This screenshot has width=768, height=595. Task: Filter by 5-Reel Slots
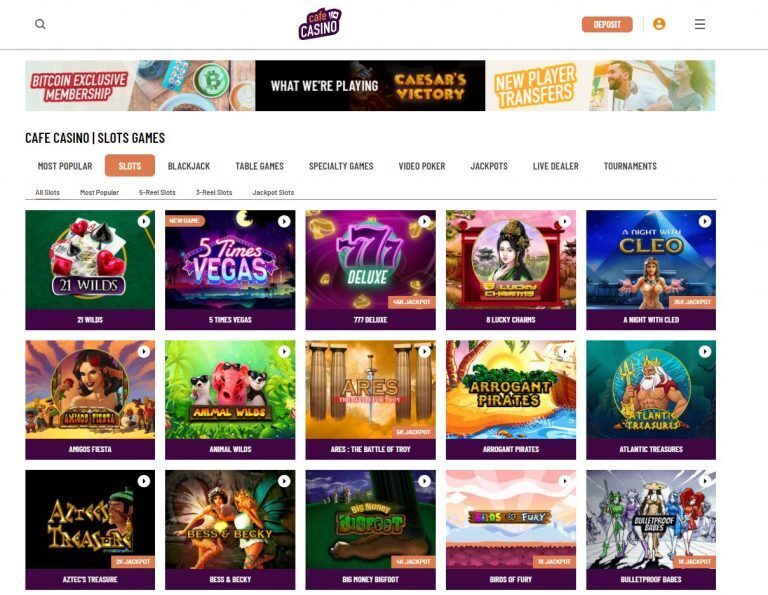pos(157,192)
